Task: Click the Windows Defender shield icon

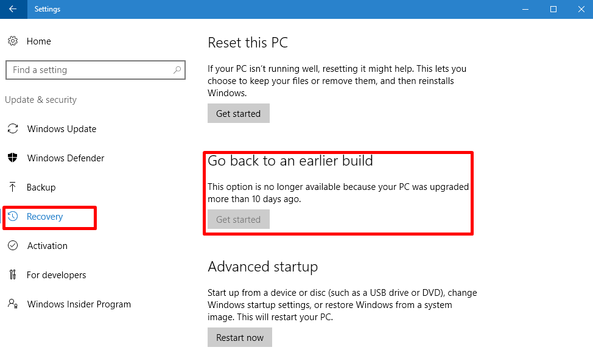Action: point(13,158)
